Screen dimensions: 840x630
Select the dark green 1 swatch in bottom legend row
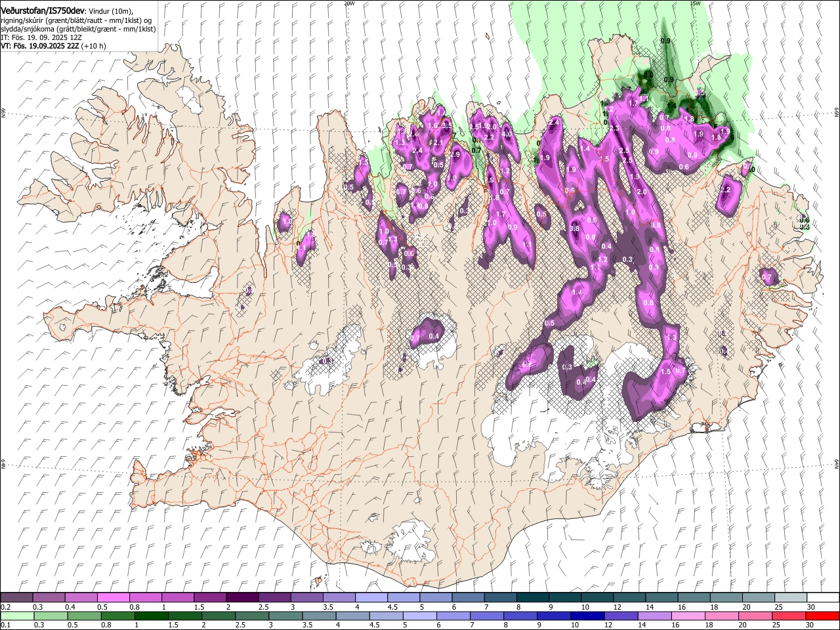152,616
